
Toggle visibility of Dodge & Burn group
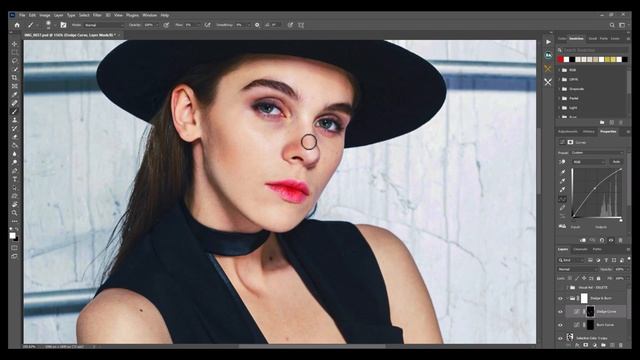(x=560, y=298)
